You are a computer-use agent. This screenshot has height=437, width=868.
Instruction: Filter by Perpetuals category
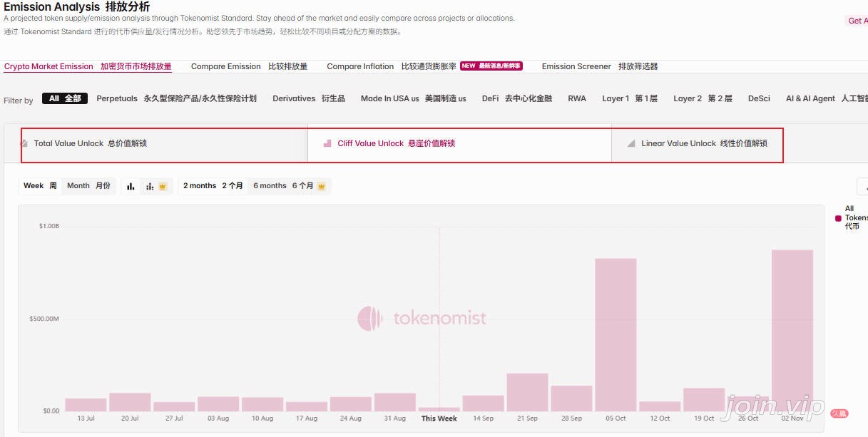click(176, 98)
